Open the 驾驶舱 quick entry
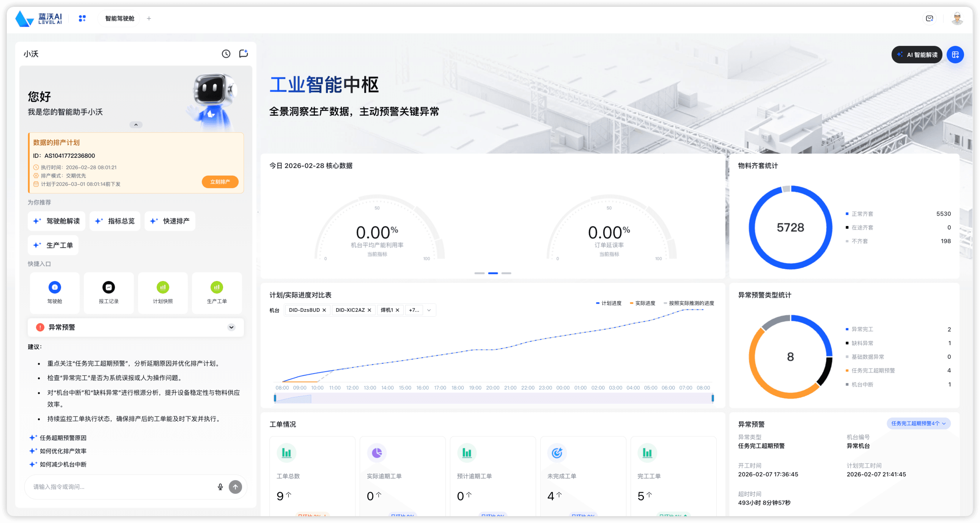The width and height of the screenshot is (980, 523). [x=54, y=293]
